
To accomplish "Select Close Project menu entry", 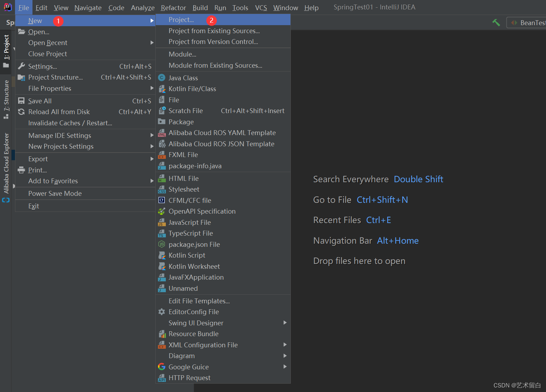I will coord(85,54).
